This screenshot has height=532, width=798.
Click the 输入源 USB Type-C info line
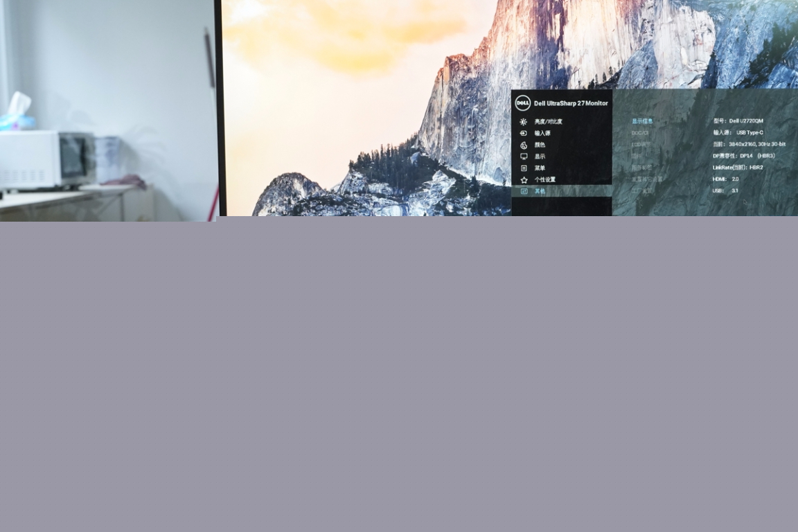click(x=738, y=133)
